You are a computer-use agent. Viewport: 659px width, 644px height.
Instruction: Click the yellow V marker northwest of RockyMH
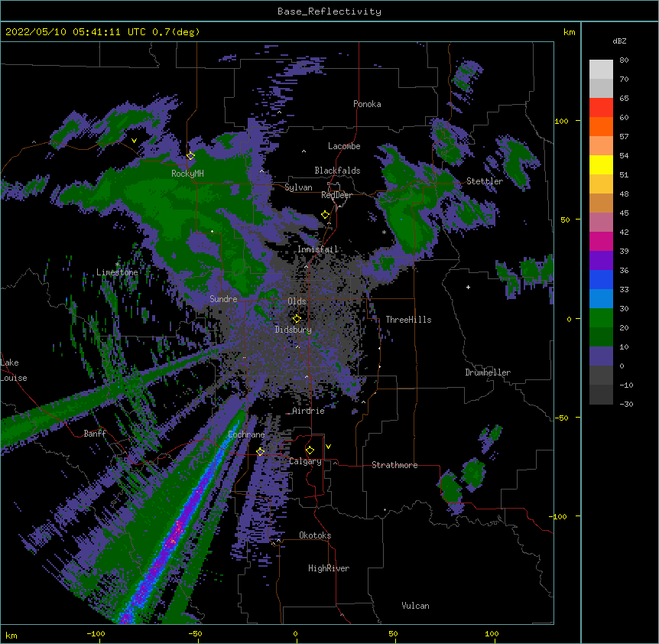coord(134,141)
